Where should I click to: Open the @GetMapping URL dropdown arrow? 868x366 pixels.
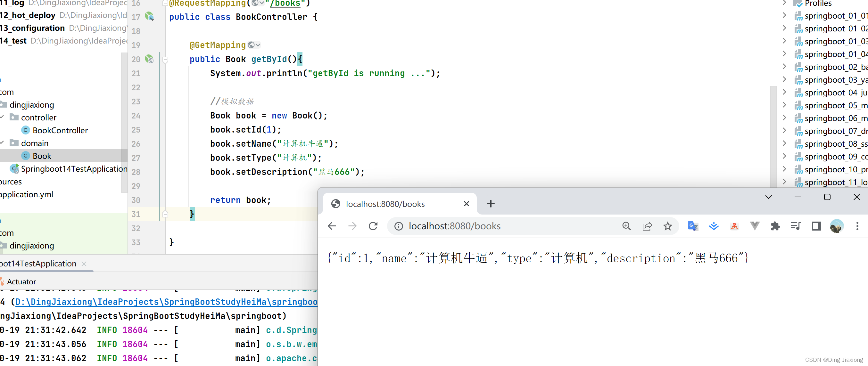(x=258, y=45)
